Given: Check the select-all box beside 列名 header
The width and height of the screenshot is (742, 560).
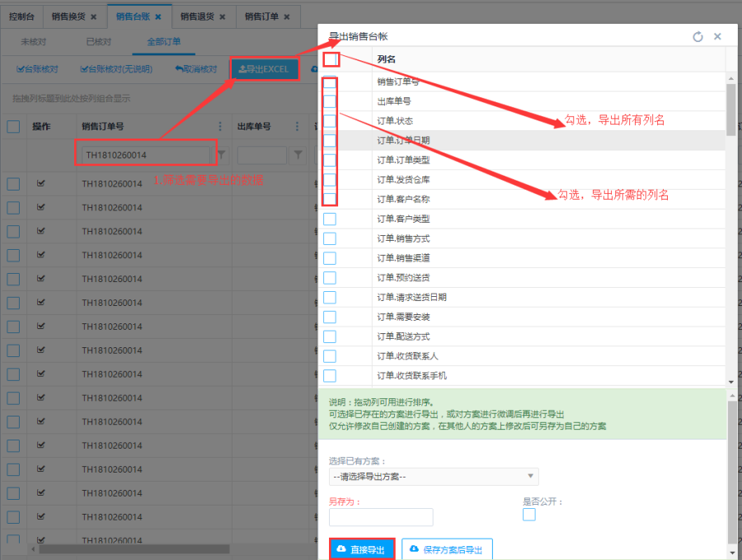Looking at the screenshot, I should (x=331, y=59).
